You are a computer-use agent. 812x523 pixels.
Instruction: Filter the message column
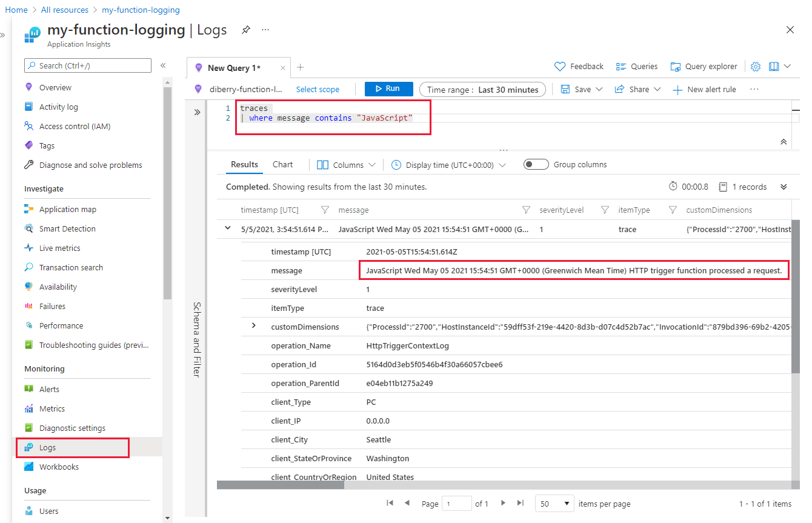[x=526, y=210]
